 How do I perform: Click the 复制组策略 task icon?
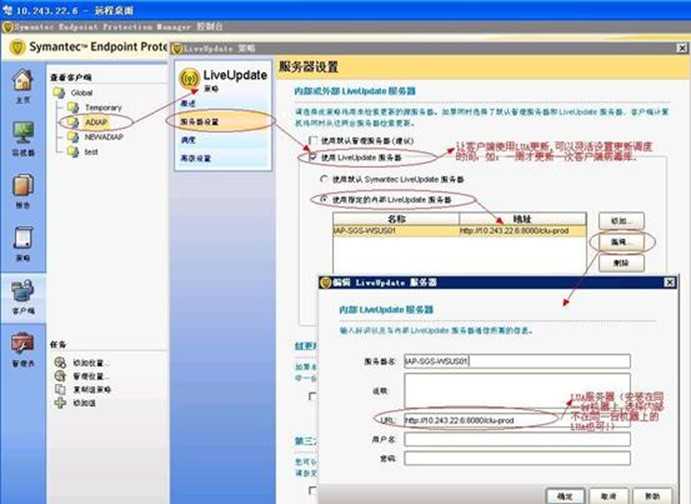pos(60,389)
